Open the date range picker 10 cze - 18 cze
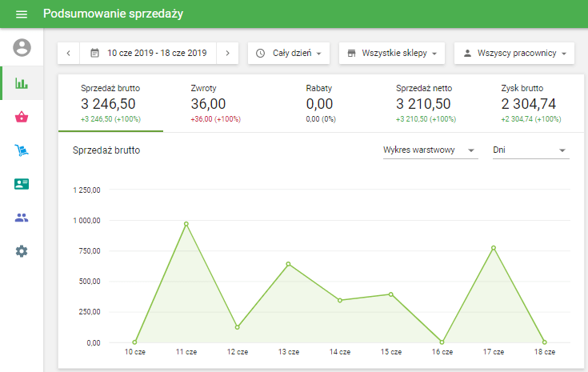Screen dimensions: 588x372 click(148, 53)
